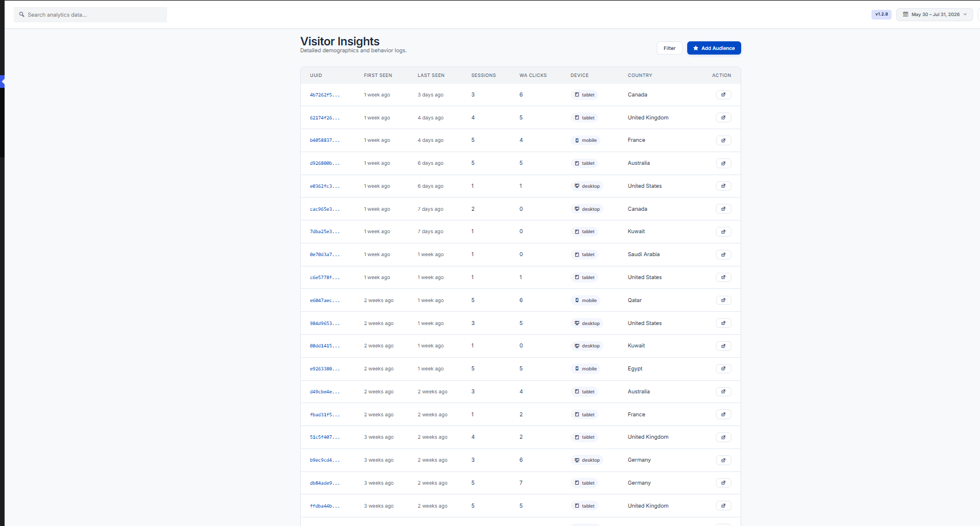Viewport: 980px width, 526px height.
Task: Open details for visitor cac965e3
Action: [x=723, y=209]
